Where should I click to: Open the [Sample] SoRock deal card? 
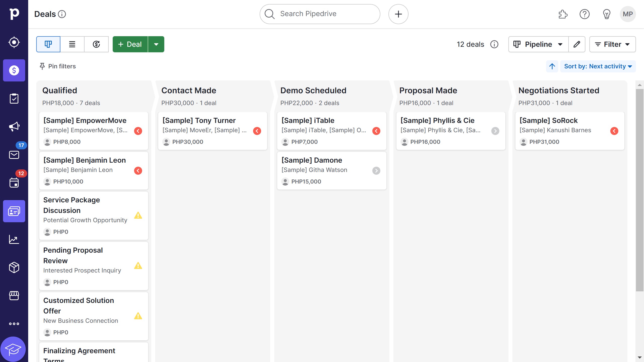(x=570, y=131)
